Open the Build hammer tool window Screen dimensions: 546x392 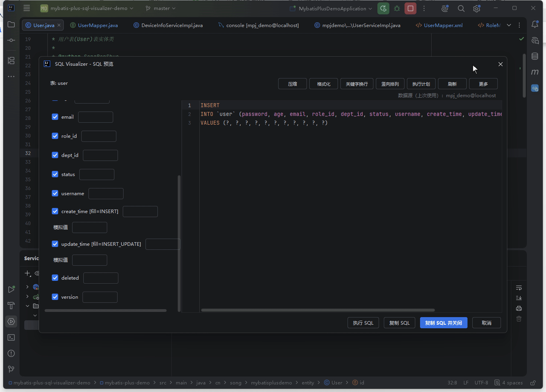tap(11, 306)
